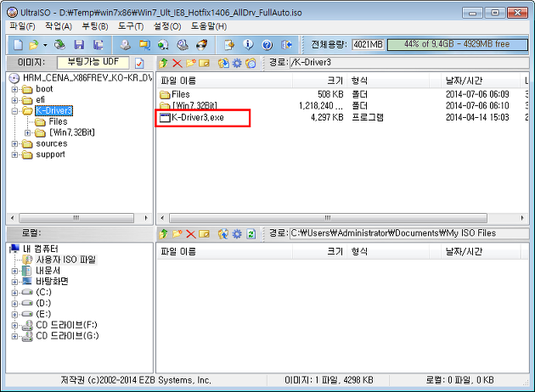The height and width of the screenshot is (392, 535).
Task: Expand the 내문서 node in the local tree
Action: point(14,272)
